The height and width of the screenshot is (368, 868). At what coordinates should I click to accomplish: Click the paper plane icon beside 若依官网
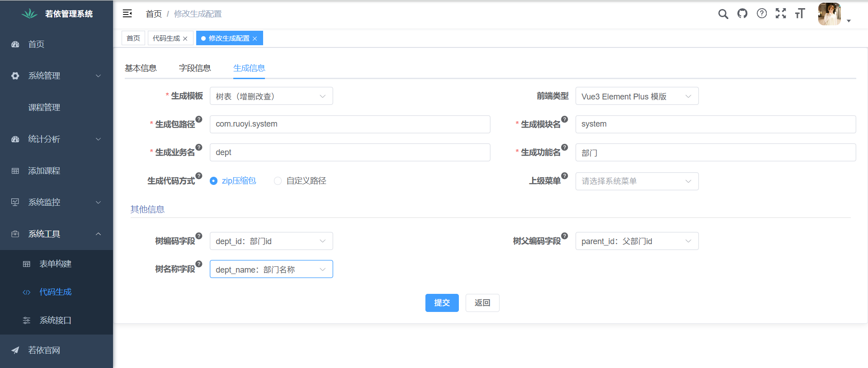coord(15,350)
